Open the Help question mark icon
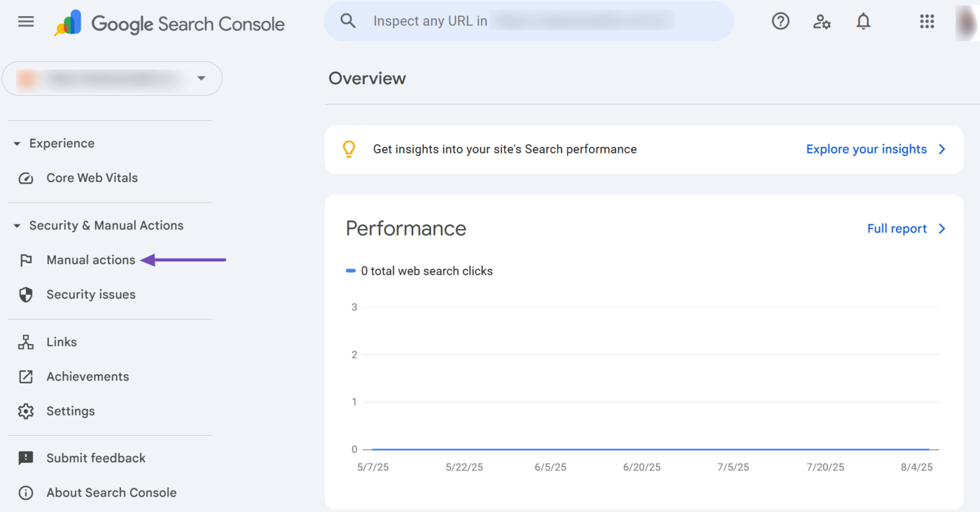The image size is (980, 512). (780, 22)
